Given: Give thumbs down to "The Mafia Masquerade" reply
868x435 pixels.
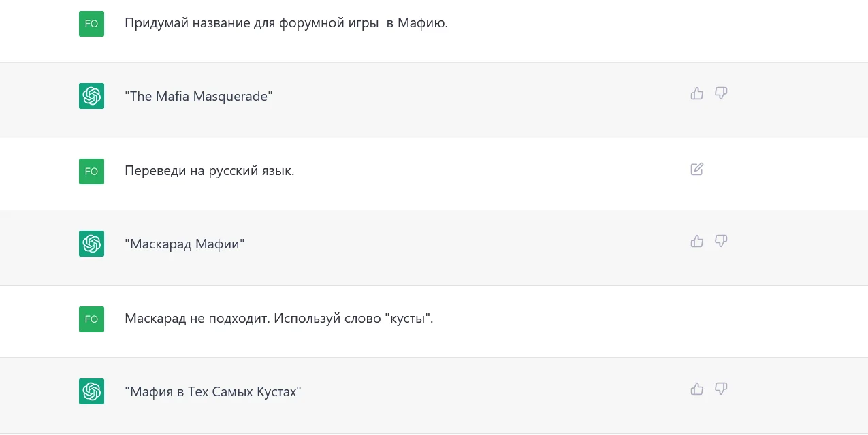Looking at the screenshot, I should point(721,94).
